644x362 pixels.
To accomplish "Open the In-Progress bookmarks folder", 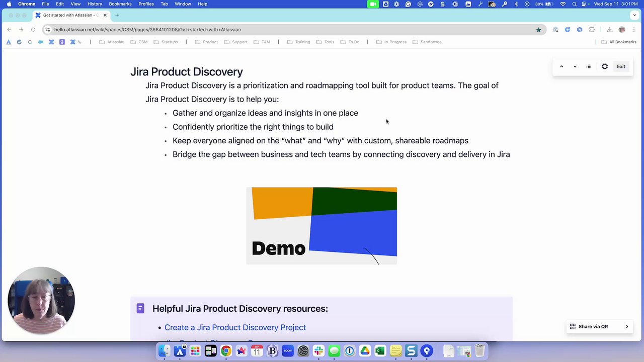I will point(391,42).
